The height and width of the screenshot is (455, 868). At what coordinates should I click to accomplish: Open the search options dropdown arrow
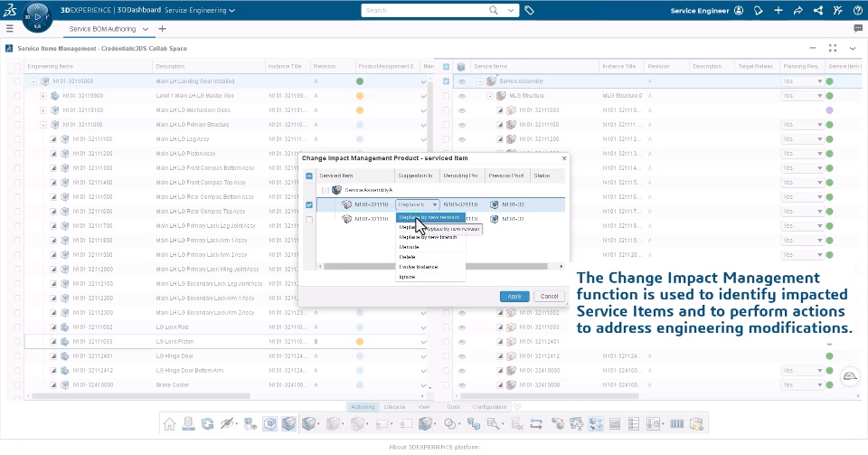click(x=510, y=10)
